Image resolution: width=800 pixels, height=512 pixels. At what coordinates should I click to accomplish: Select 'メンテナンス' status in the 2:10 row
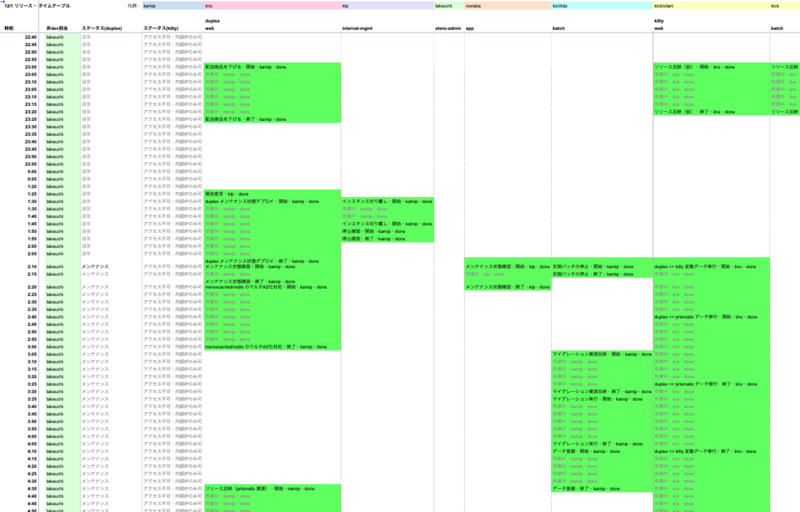tap(95, 266)
